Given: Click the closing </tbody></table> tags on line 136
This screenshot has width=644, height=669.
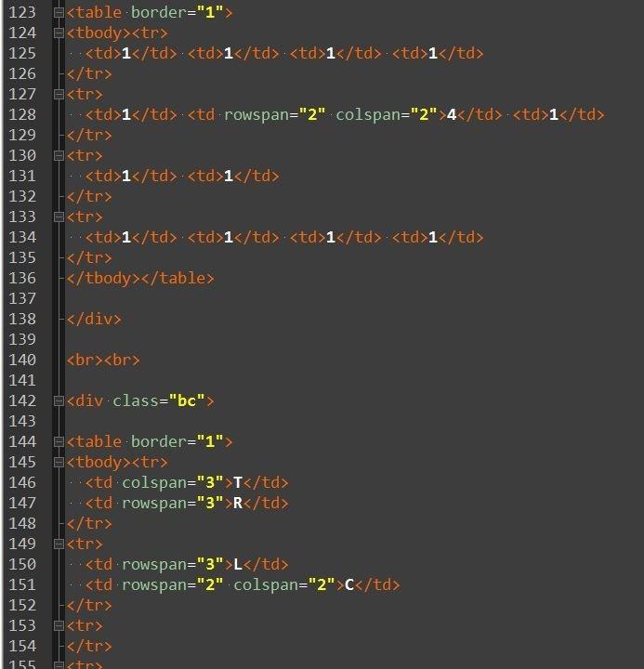Looking at the screenshot, I should click(140, 278).
